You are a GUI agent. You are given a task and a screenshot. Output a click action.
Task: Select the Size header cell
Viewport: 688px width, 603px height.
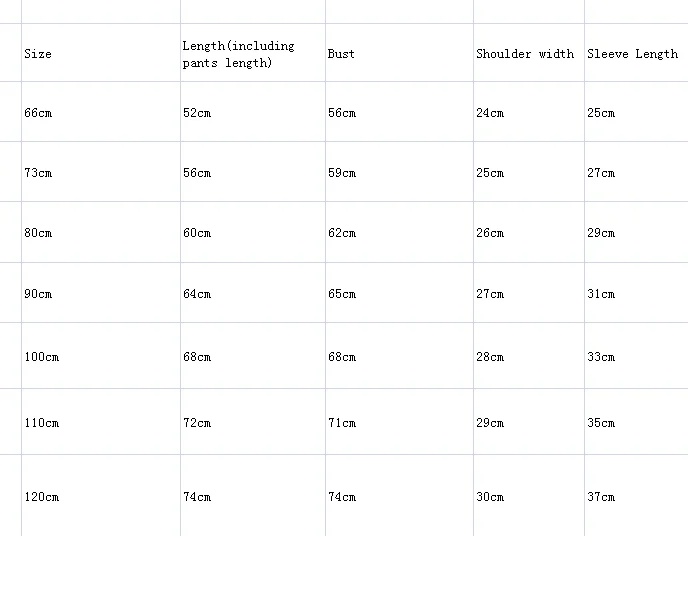coord(100,53)
